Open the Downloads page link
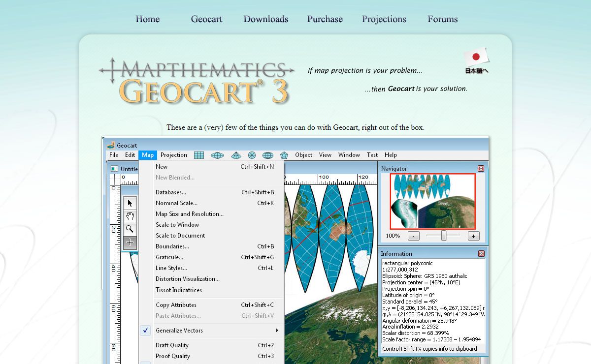This screenshot has height=364, width=591. coord(266,19)
